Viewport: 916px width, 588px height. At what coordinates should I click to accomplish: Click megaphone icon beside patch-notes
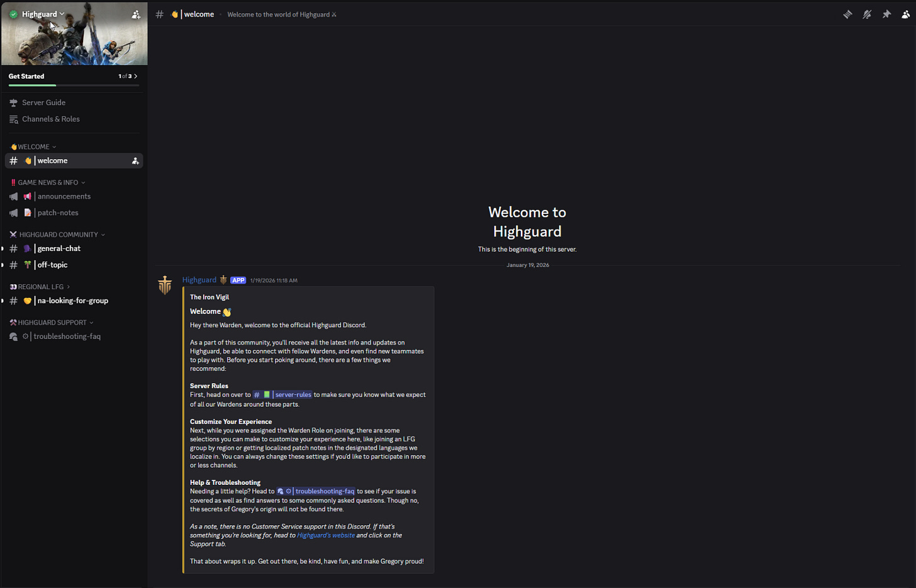pyautogui.click(x=13, y=213)
